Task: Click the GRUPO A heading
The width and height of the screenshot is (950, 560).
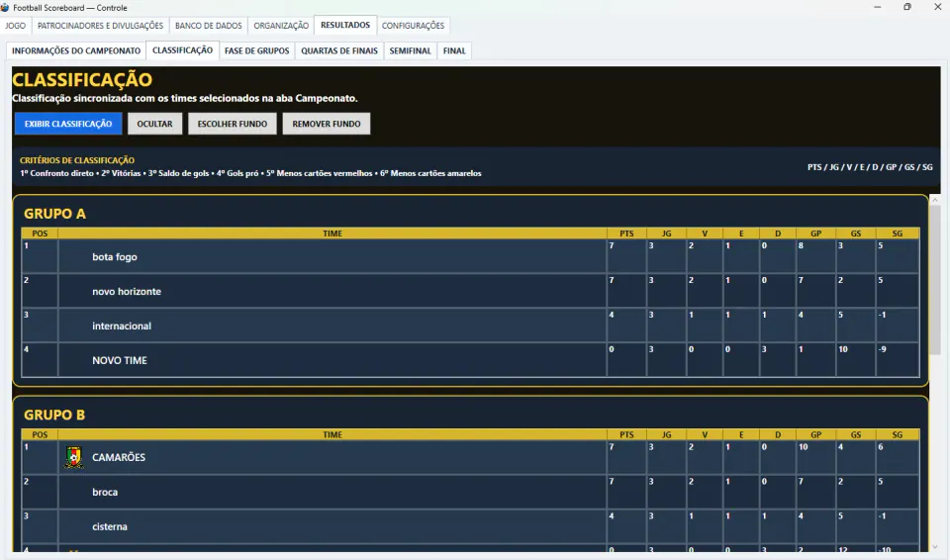Action: [x=55, y=214]
